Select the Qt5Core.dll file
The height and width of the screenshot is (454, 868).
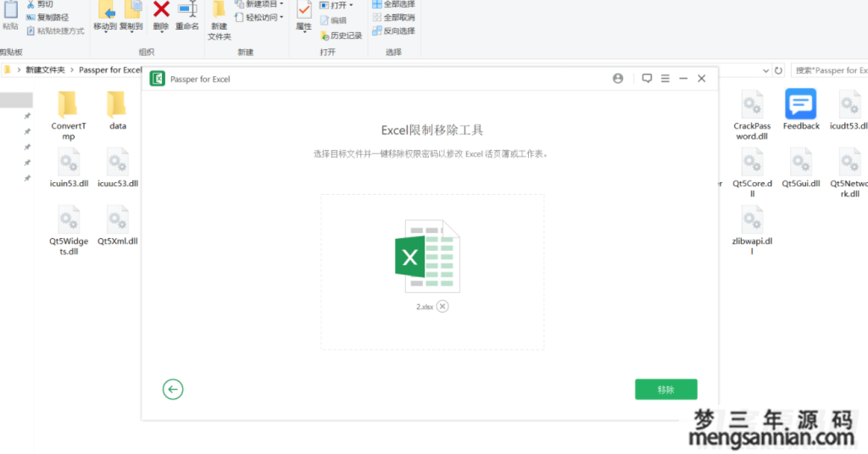click(752, 173)
